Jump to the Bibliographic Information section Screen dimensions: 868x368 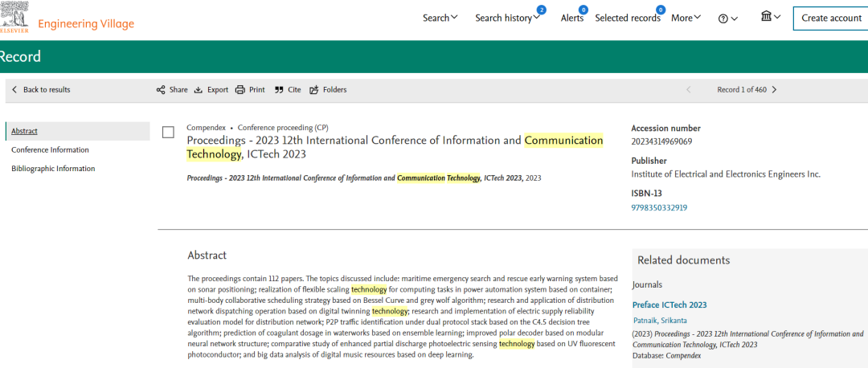pos(53,169)
